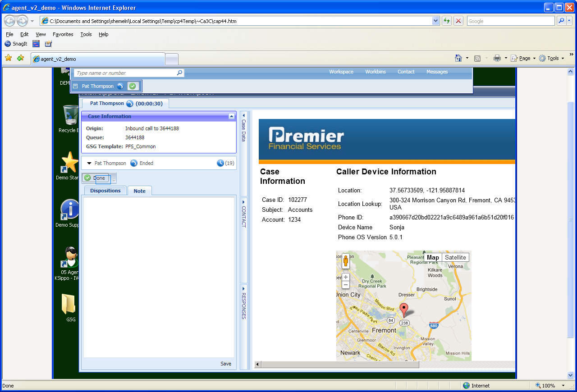The width and height of the screenshot is (577, 392).
Task: Open the dropdown arrow beside Done
Action: pos(114,180)
